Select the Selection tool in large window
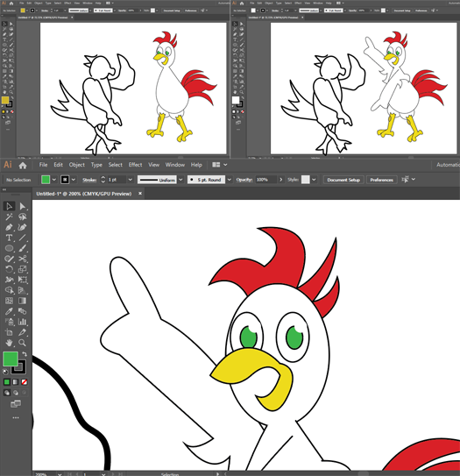 (x=9, y=206)
